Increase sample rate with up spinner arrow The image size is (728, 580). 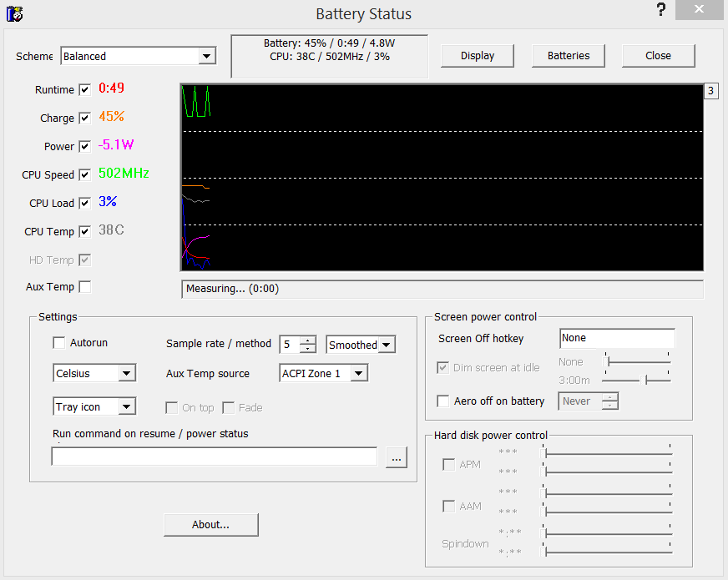pos(308,340)
